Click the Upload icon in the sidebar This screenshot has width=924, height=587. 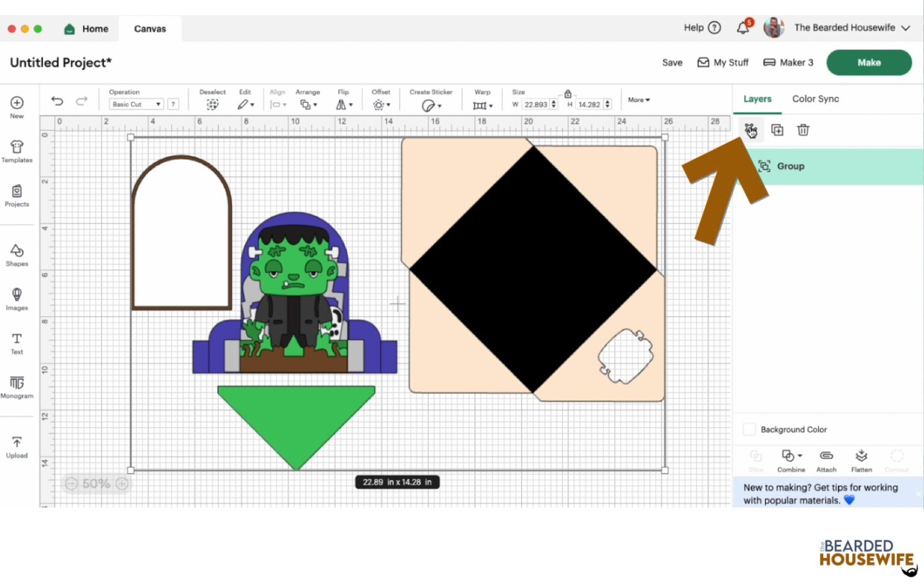16,446
